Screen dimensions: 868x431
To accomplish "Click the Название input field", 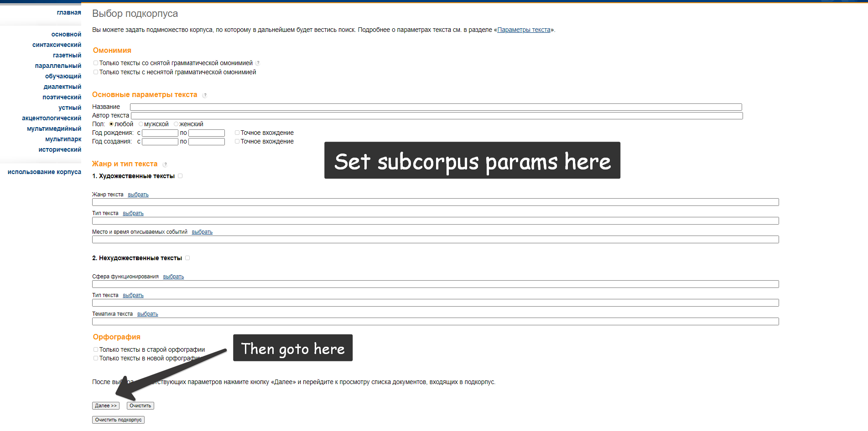I will 436,107.
